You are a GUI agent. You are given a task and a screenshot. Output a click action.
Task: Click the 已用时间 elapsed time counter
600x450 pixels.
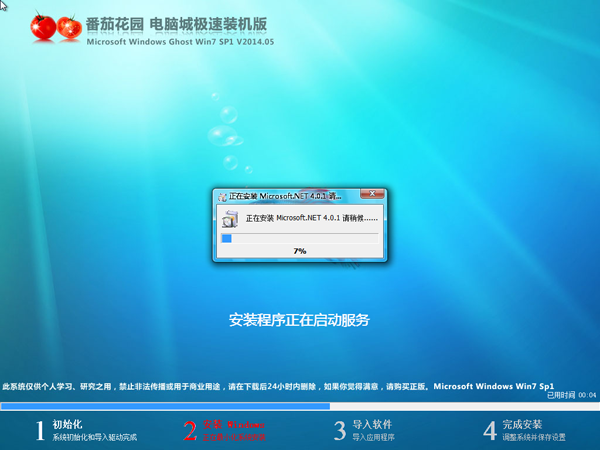point(571,395)
